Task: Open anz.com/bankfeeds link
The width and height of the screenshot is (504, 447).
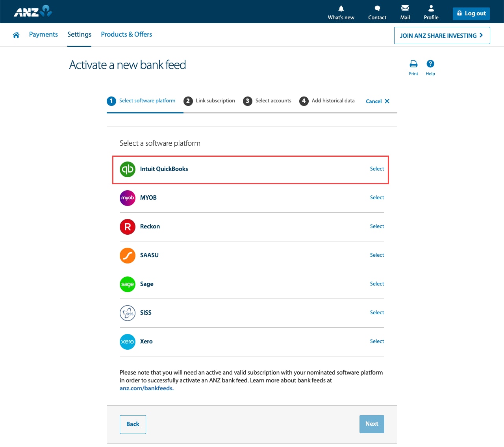Action: pos(146,388)
